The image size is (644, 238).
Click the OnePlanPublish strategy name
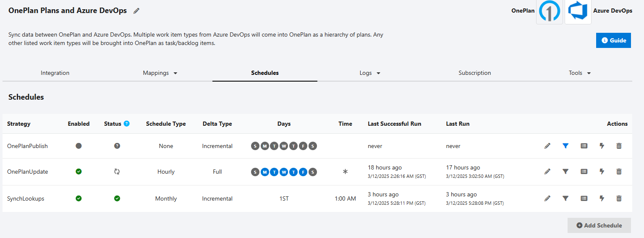27,146
